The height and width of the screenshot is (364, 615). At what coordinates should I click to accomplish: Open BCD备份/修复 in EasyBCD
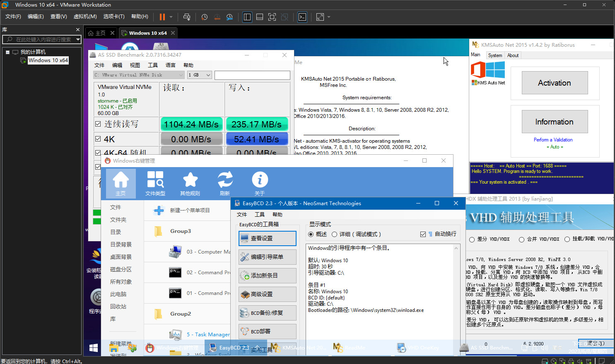pos(268,313)
